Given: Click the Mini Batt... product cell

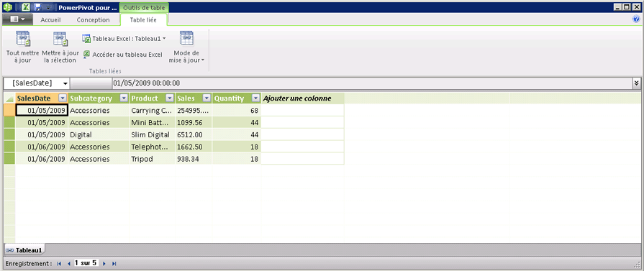Looking at the screenshot, I should point(153,122).
